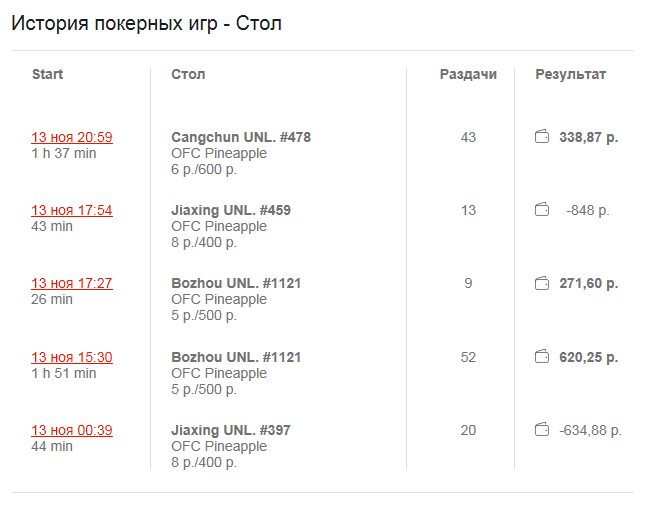
Task: Click wallet icon beside 620,25 р. result
Action: tap(541, 357)
